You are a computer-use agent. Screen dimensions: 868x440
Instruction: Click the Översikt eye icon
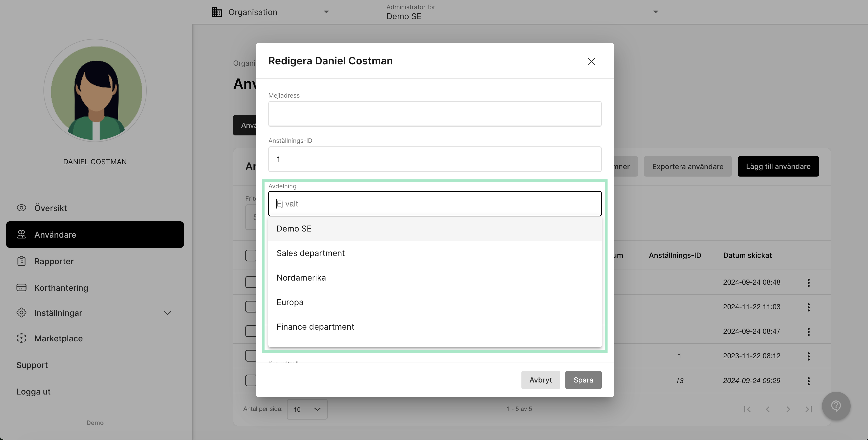coord(21,208)
